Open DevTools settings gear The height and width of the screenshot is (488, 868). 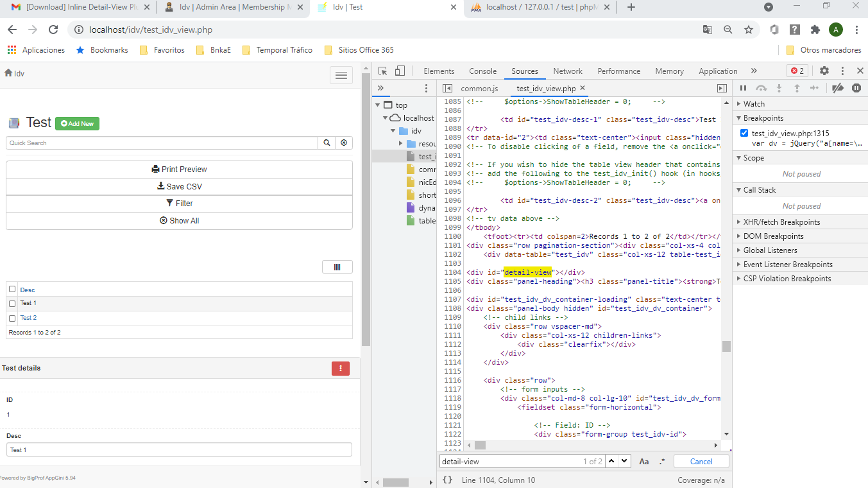(824, 71)
